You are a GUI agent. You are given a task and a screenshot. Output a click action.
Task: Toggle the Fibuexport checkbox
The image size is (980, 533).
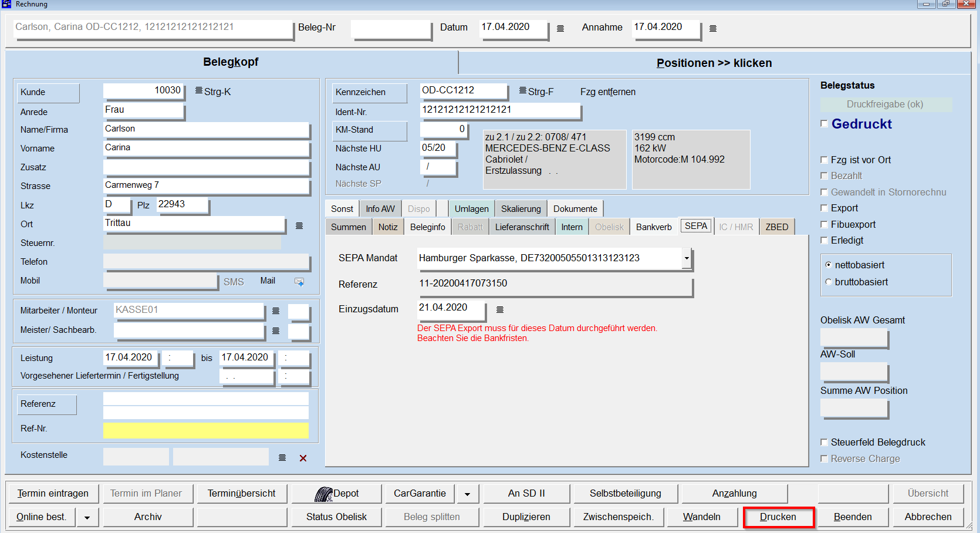tap(824, 224)
